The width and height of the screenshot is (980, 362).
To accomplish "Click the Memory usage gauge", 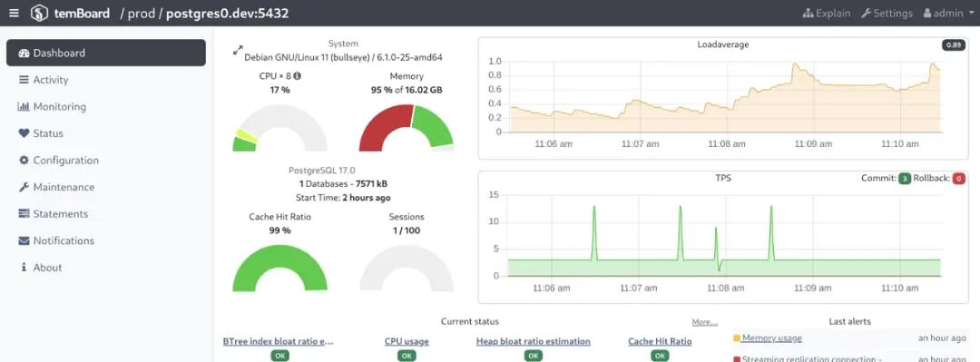I will (x=407, y=128).
